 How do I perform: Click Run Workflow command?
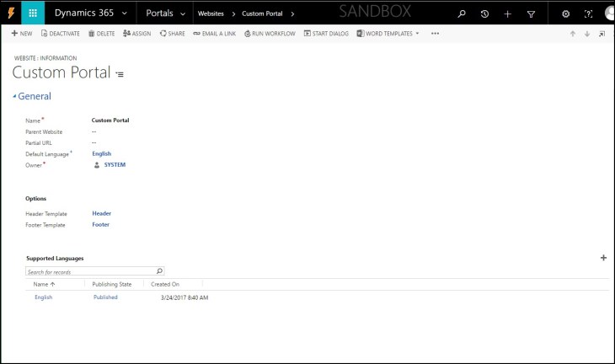click(271, 34)
